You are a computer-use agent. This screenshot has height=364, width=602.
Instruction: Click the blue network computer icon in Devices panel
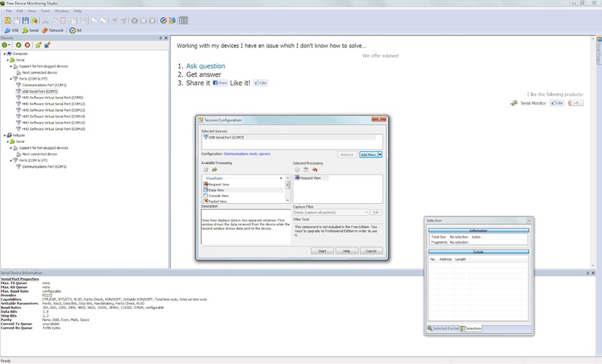coord(47,45)
